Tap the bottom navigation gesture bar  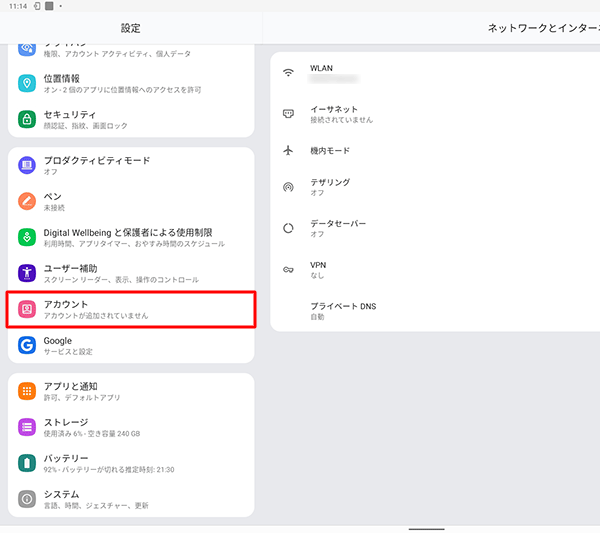426,529
